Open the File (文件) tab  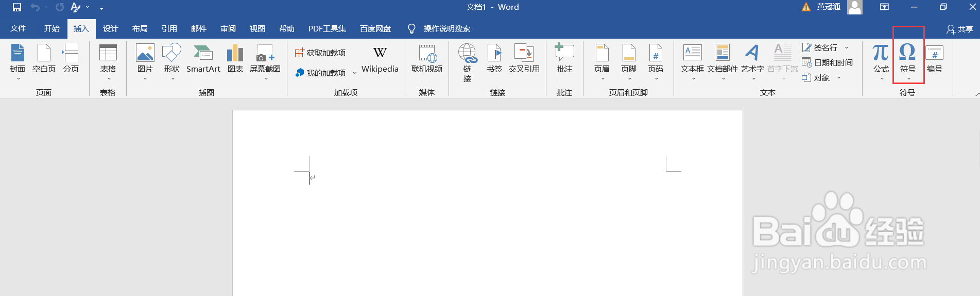coord(18,29)
